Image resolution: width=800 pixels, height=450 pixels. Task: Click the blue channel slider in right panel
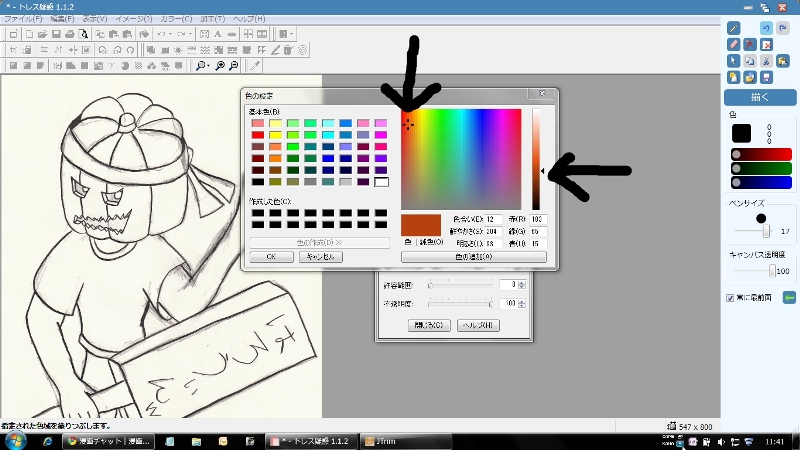[761, 182]
